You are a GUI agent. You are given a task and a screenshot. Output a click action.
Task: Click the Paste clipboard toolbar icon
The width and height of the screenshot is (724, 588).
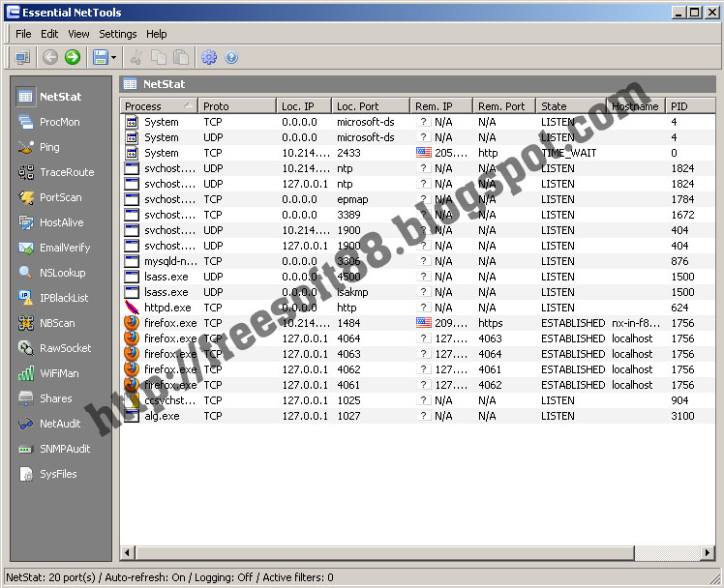pos(181,58)
